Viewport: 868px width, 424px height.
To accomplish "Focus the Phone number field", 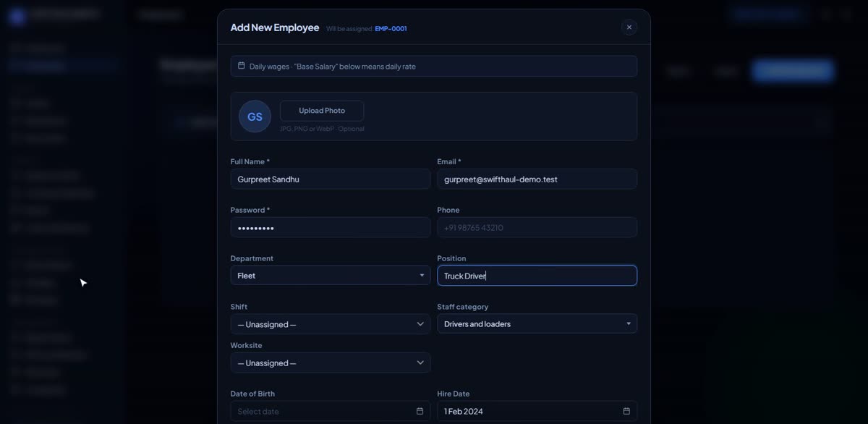I will click(x=537, y=227).
